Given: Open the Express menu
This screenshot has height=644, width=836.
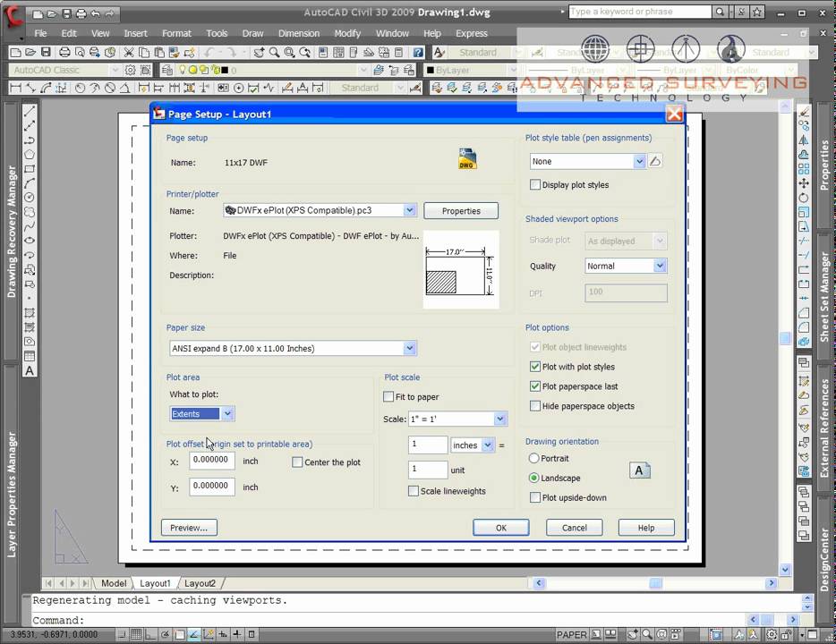Looking at the screenshot, I should coord(472,33).
